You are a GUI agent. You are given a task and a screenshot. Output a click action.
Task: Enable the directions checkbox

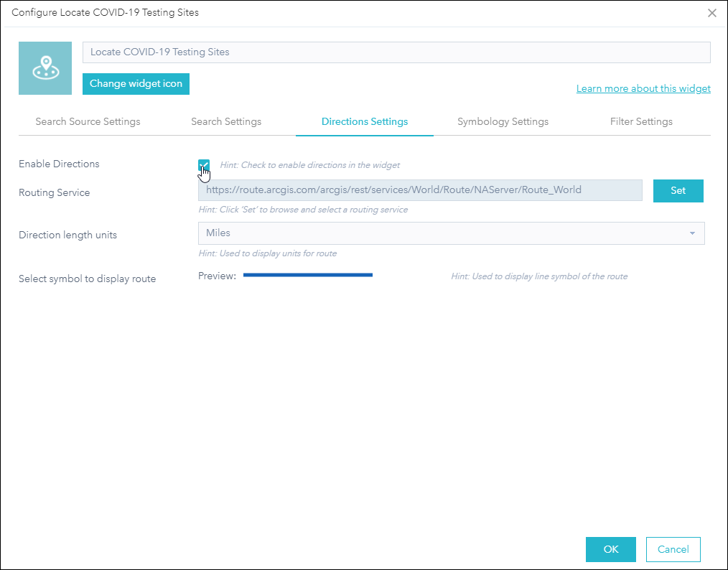point(204,165)
